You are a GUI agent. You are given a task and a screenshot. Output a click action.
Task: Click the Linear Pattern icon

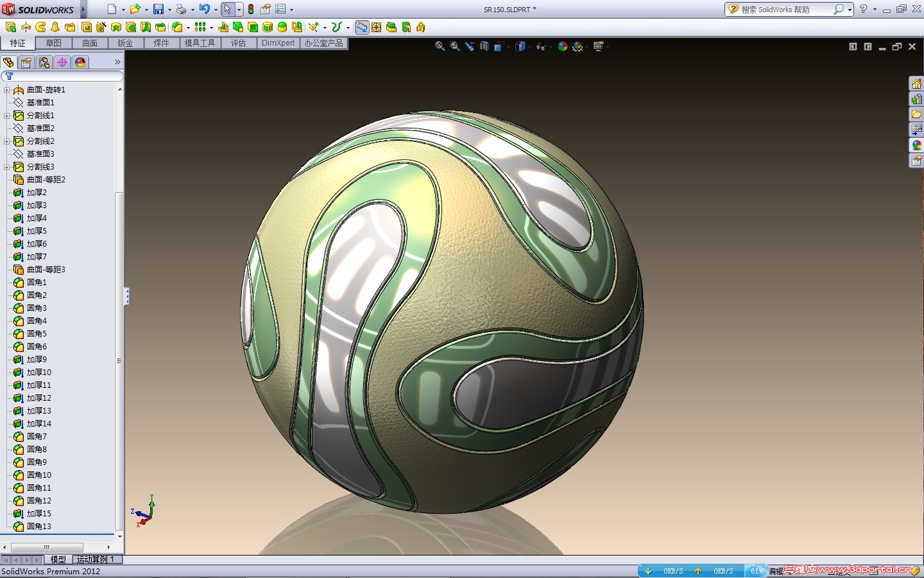coord(200,27)
